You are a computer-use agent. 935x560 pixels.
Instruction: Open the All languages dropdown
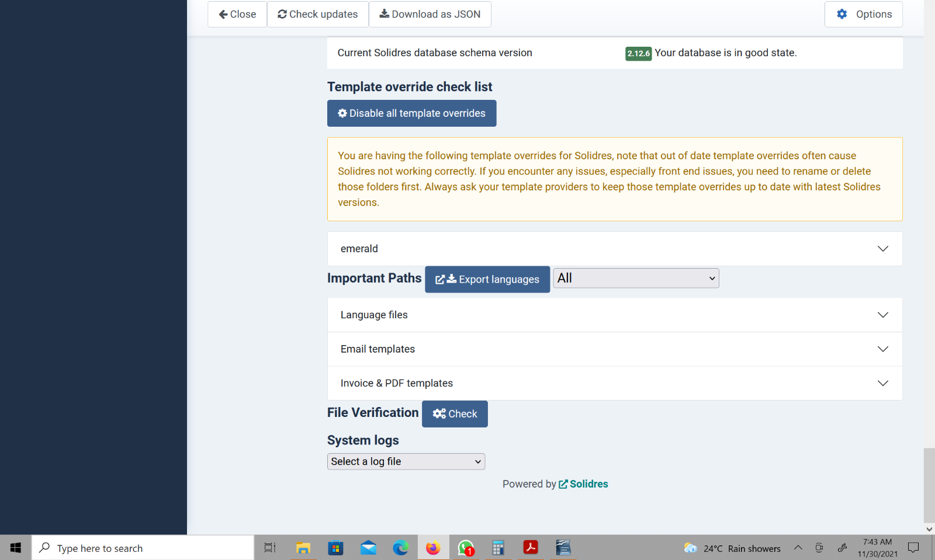pyautogui.click(x=636, y=279)
